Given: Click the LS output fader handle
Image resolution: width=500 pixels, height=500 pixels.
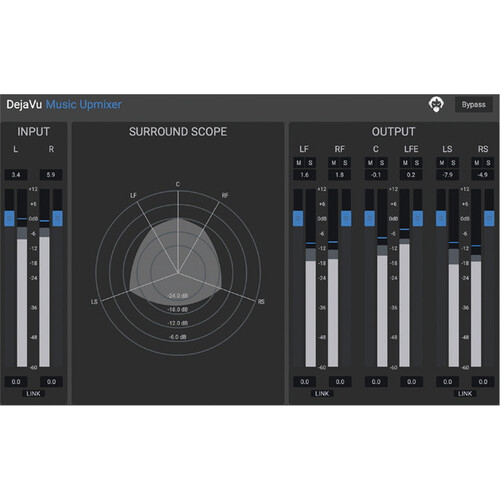Looking at the screenshot, I should point(441,219).
